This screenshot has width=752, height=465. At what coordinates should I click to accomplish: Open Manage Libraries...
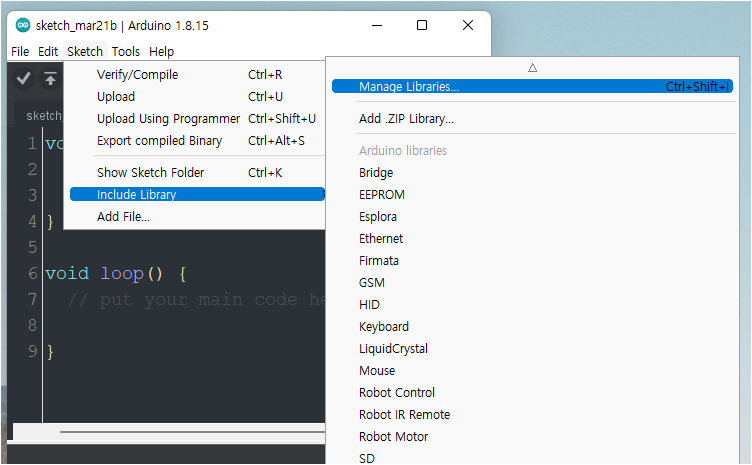pos(532,86)
